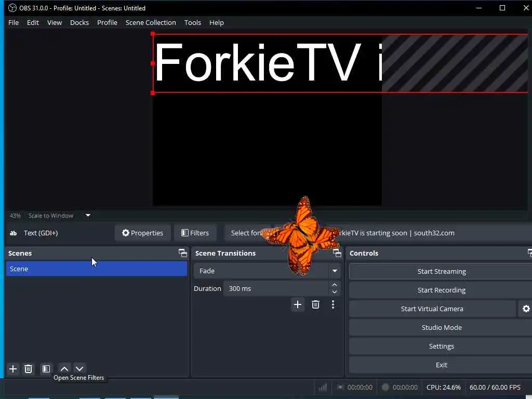
Task: Open source Filters
Action: 195,233
